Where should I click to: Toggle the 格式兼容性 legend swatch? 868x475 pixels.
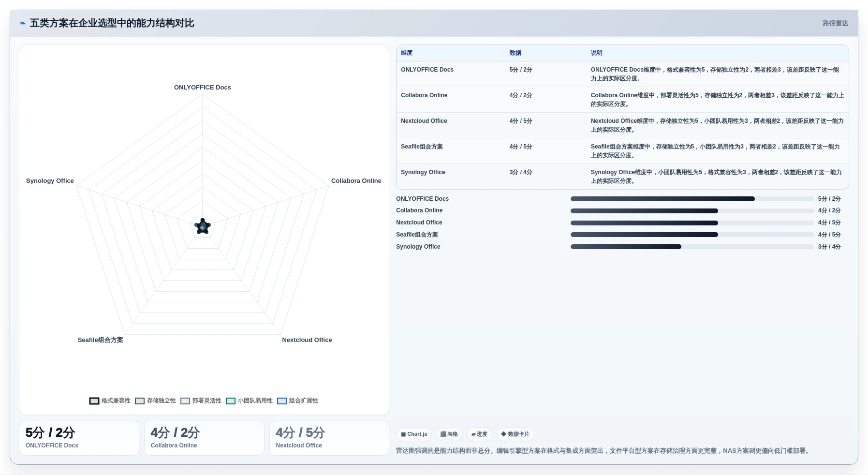pos(94,401)
